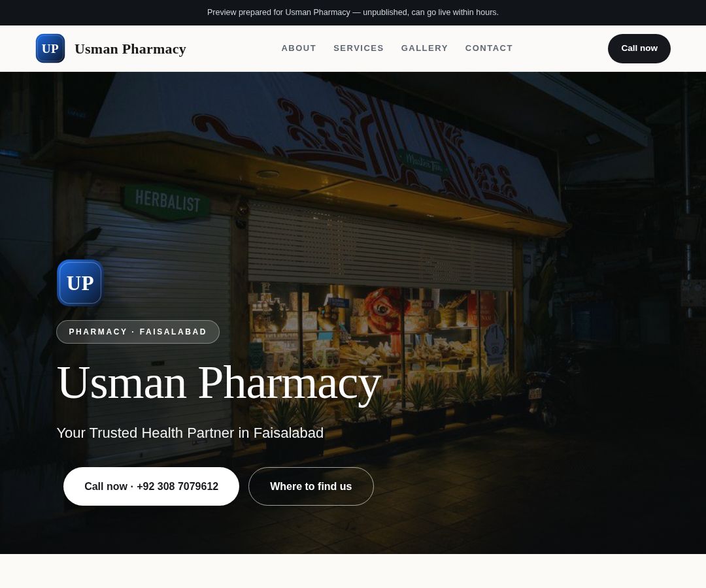Image resolution: width=706 pixels, height=588 pixels.
Task: Go to Services in navigation
Action: [358, 48]
